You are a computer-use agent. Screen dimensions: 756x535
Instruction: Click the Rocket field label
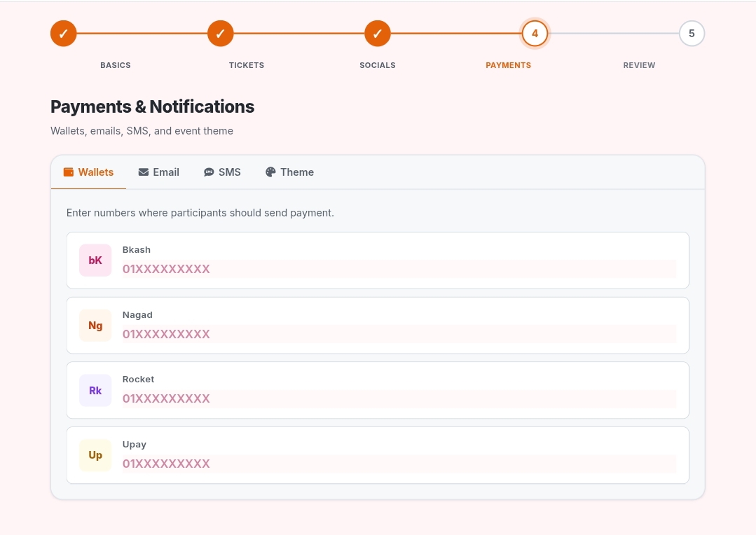pyautogui.click(x=138, y=380)
